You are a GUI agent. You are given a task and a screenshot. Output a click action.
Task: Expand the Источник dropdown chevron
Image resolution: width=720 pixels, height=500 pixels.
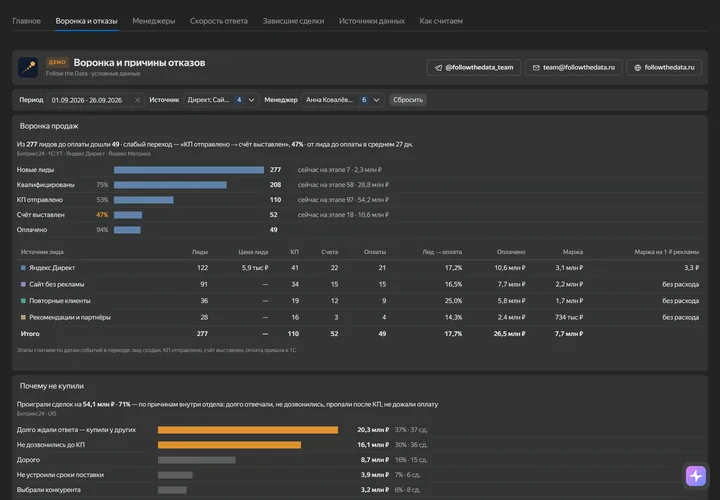coord(251,100)
